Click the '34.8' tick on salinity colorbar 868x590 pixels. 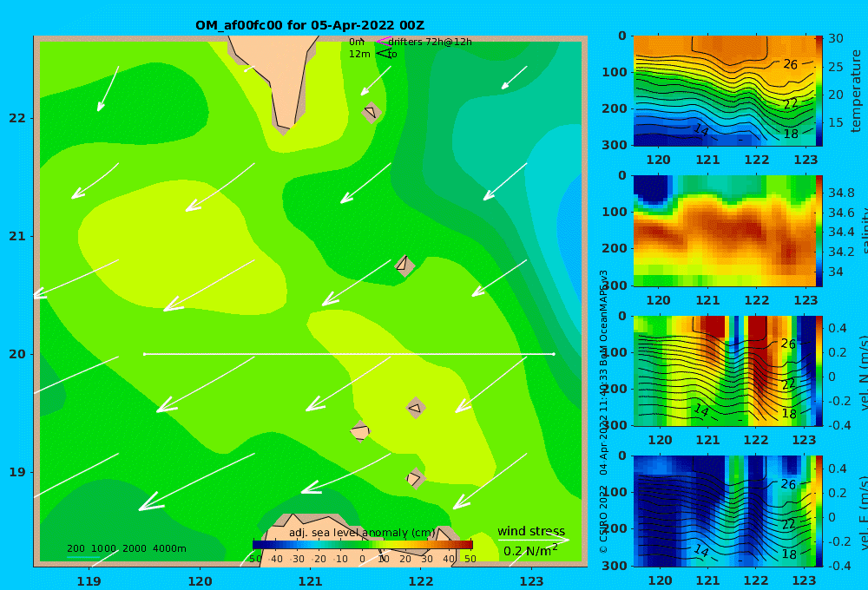pyautogui.click(x=841, y=193)
